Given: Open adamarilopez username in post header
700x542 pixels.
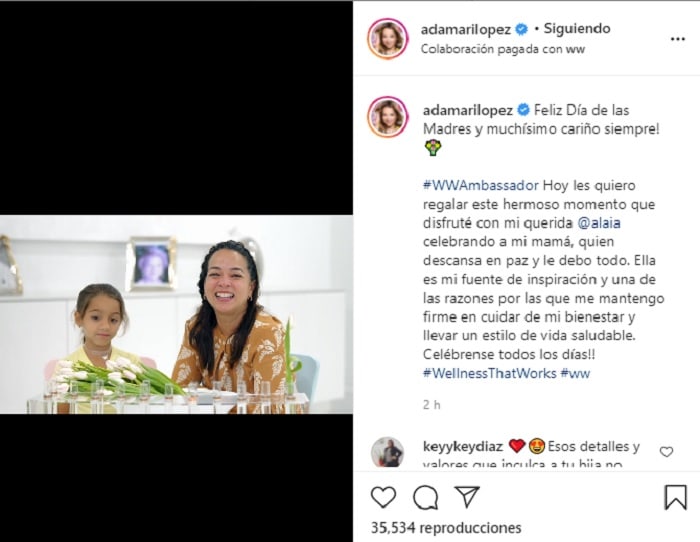Looking at the screenshot, I should click(x=466, y=29).
